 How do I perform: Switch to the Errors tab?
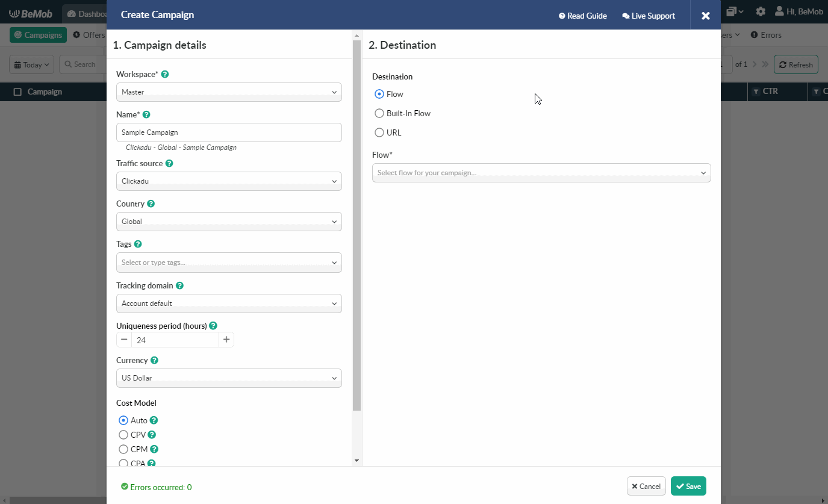[x=766, y=35]
